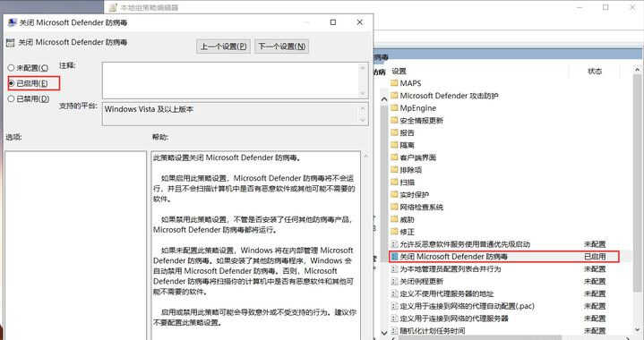Click the 修正 folder icon

click(394, 232)
